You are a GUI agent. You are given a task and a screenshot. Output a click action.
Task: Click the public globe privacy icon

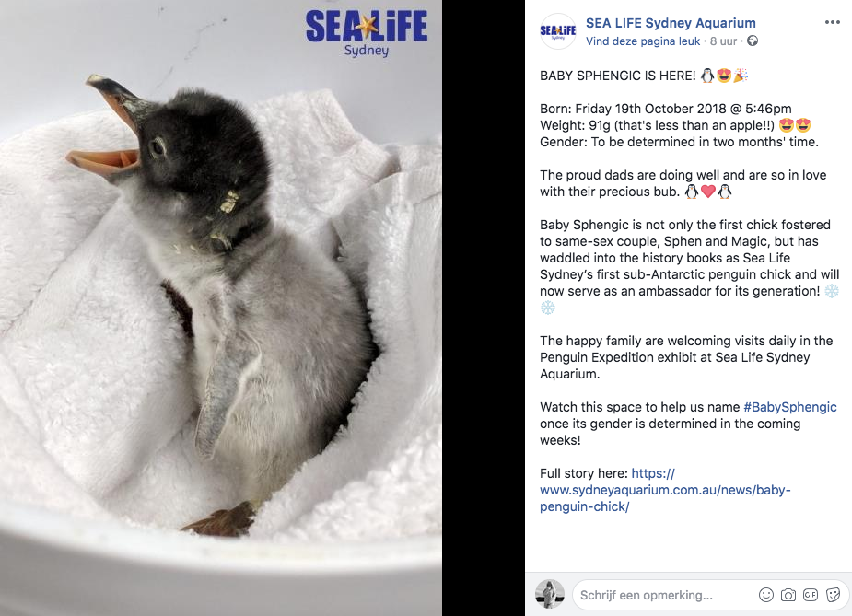coord(753,41)
